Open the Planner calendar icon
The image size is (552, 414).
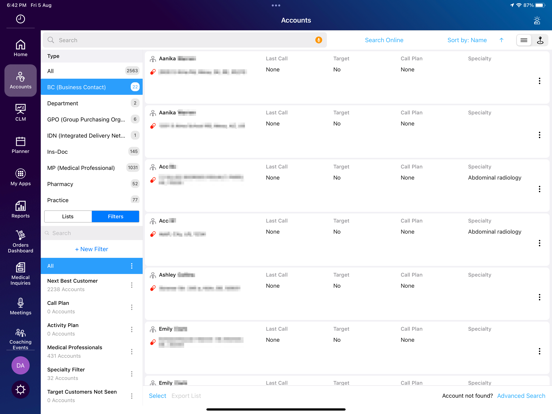(20, 145)
